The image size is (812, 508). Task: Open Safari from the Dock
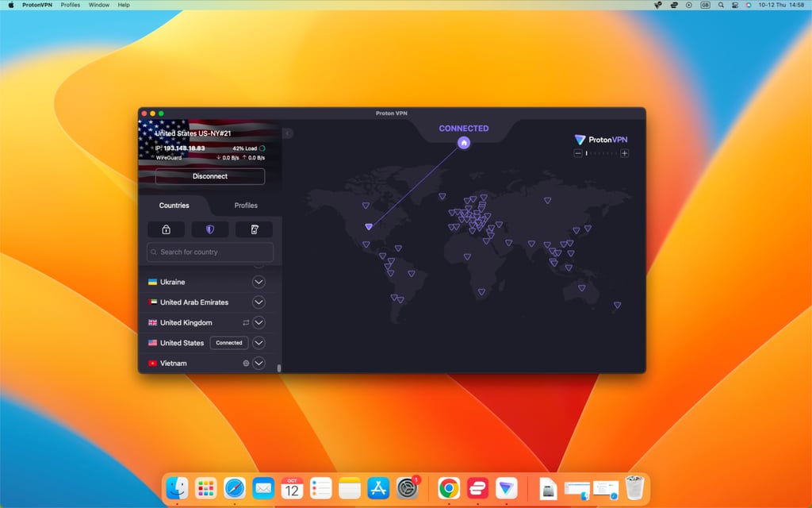click(x=235, y=488)
